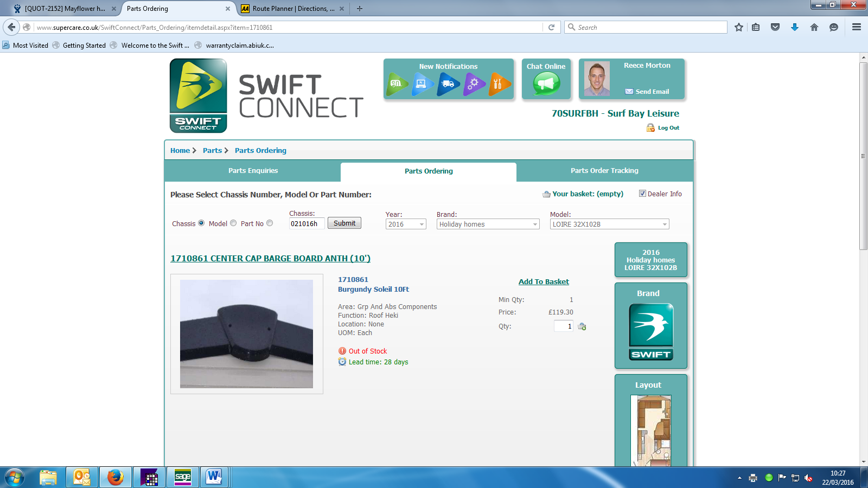Select the Chassis radio button
This screenshot has width=868, height=488.
(201, 223)
